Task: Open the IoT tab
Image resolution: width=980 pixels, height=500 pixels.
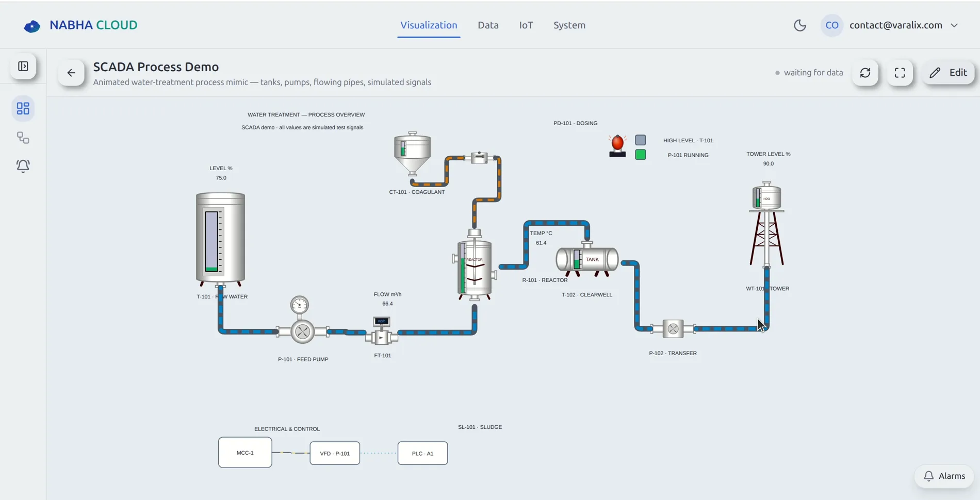Action: click(x=526, y=25)
